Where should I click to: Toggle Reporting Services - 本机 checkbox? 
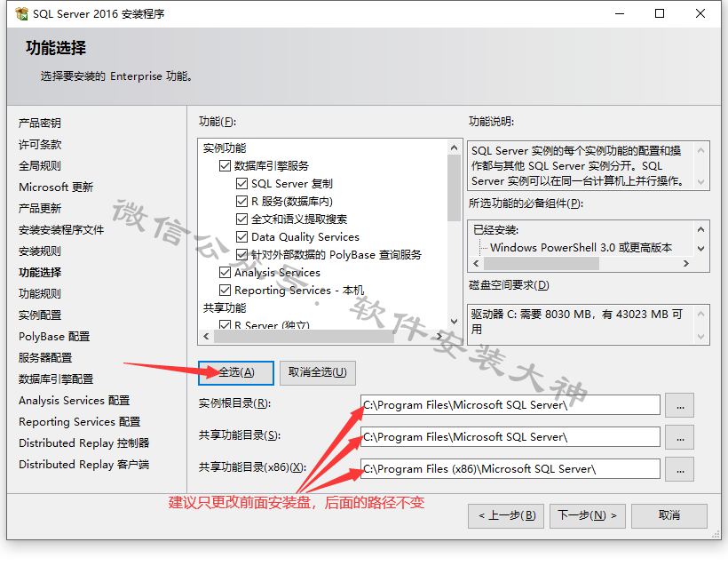tap(225, 290)
